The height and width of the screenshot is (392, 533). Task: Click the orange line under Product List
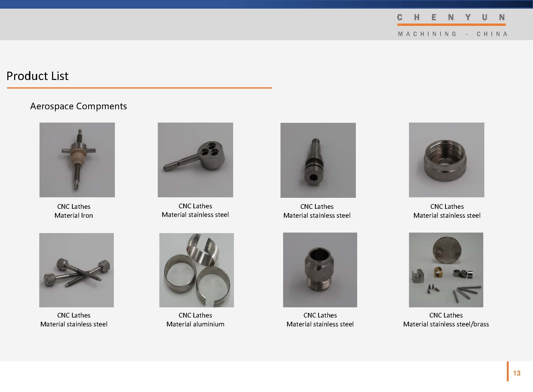139,88
